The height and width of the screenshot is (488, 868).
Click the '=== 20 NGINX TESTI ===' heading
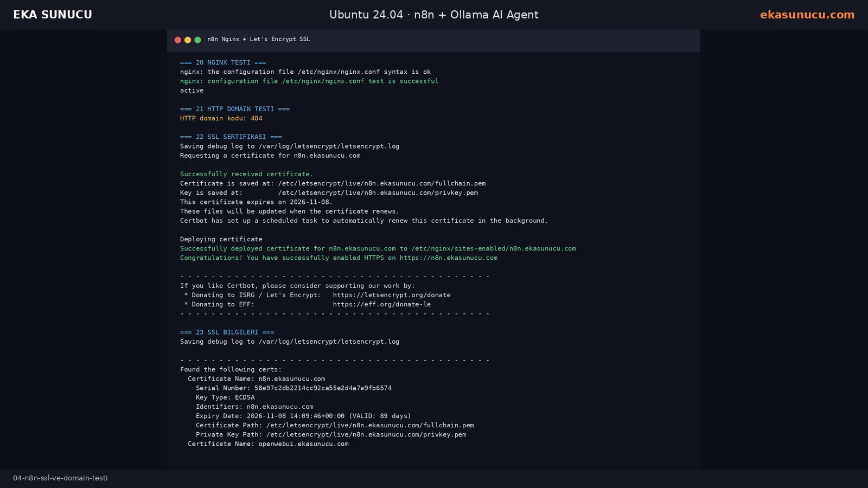point(223,62)
